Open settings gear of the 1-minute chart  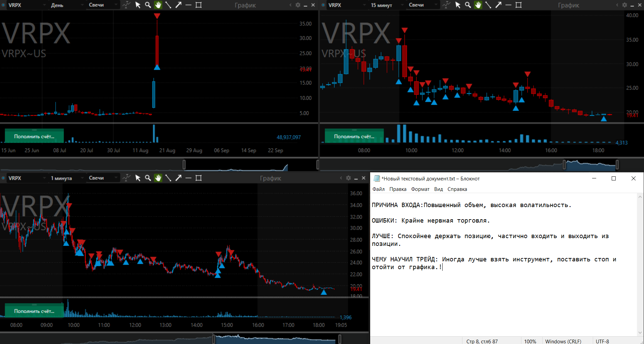[348, 178]
